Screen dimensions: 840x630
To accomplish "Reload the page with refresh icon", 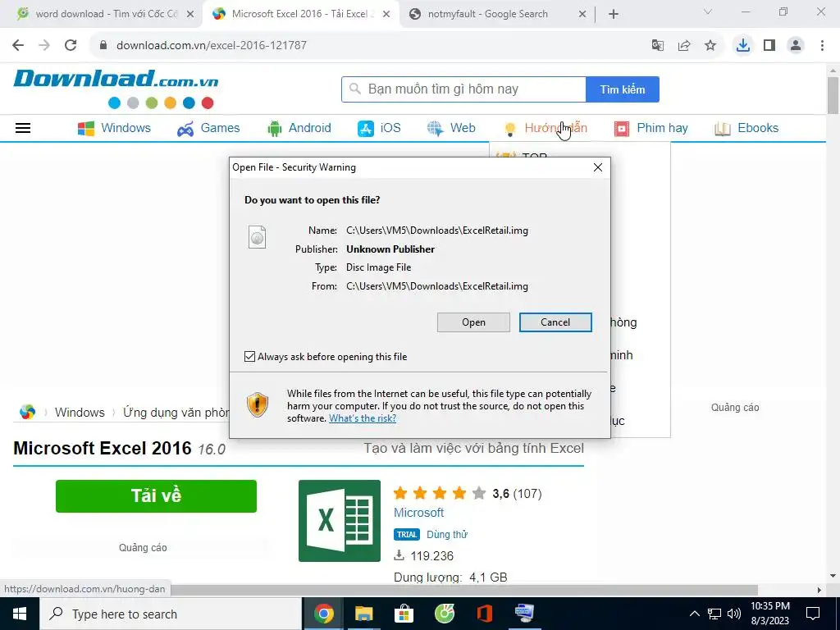I will 71,46.
